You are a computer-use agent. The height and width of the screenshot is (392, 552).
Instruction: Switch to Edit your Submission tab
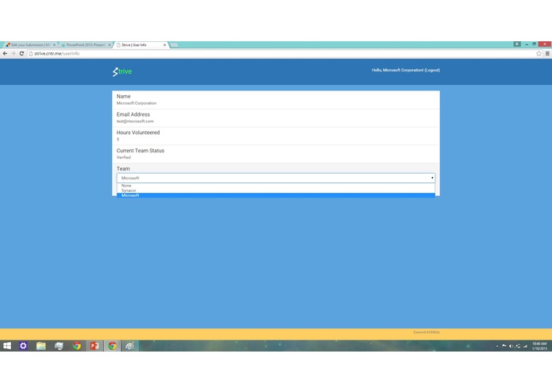click(30, 45)
